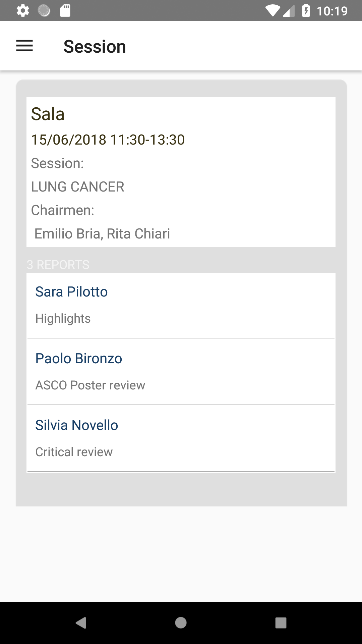The height and width of the screenshot is (644, 362).
Task: Open Sara Pilotto's report
Action: (x=71, y=292)
